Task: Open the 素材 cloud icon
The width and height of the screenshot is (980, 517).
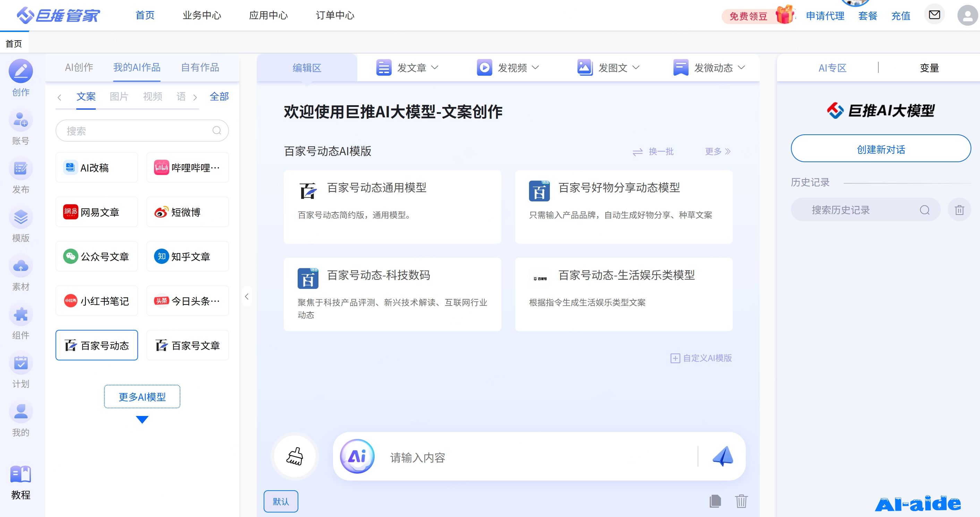Action: pyautogui.click(x=20, y=266)
